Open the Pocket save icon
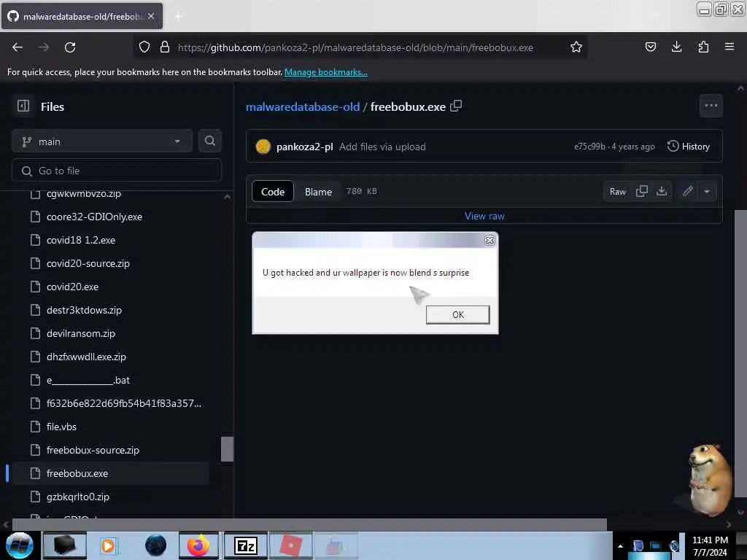 650,47
